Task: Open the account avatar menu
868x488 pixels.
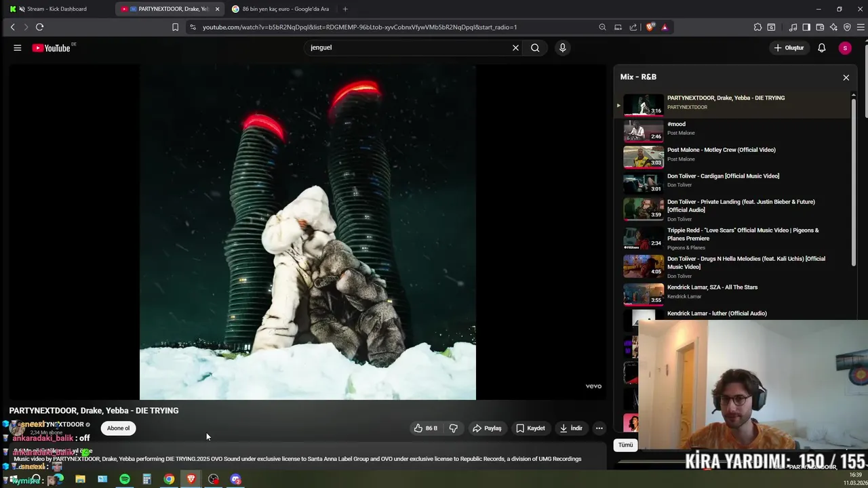Action: point(844,47)
